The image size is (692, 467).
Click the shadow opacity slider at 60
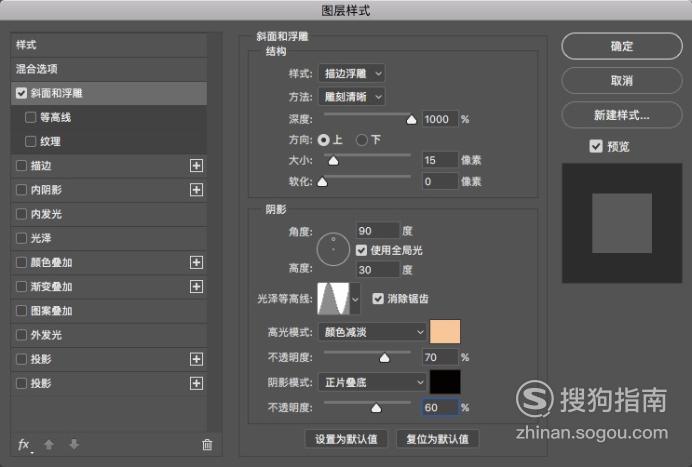(376, 408)
